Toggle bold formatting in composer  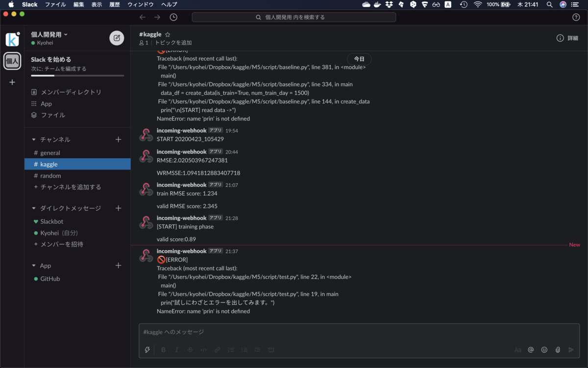coord(163,350)
